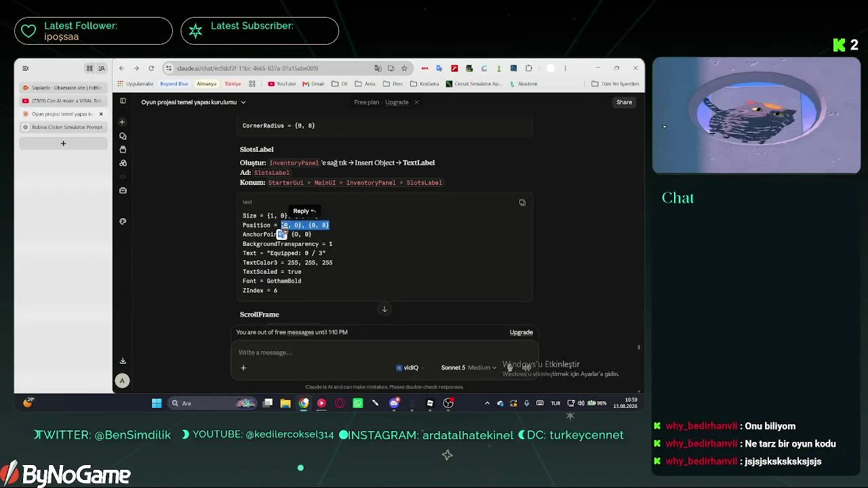Open the Türkiye bookmark
The height and width of the screenshot is (488, 868).
[x=233, y=84]
